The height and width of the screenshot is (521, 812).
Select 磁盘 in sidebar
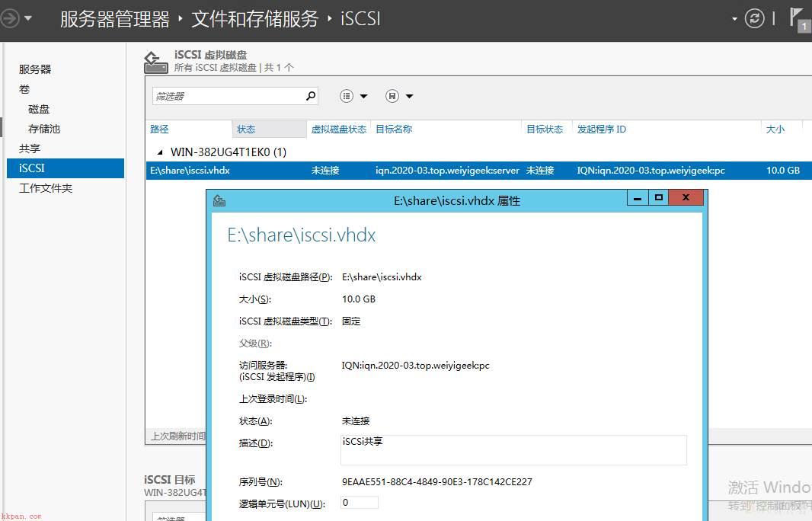point(39,109)
